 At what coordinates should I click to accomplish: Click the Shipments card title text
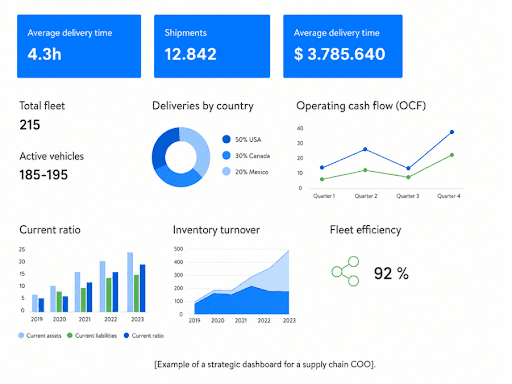(x=186, y=33)
